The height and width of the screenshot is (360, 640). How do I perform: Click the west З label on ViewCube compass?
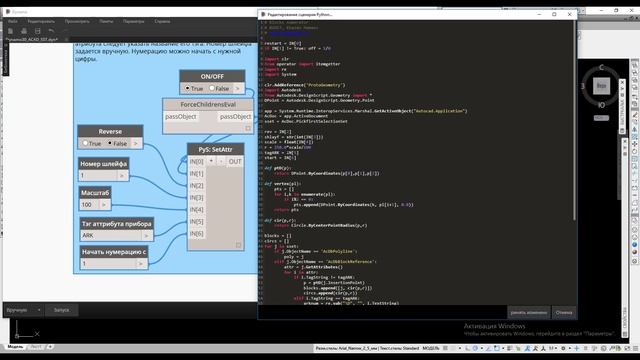583,86
